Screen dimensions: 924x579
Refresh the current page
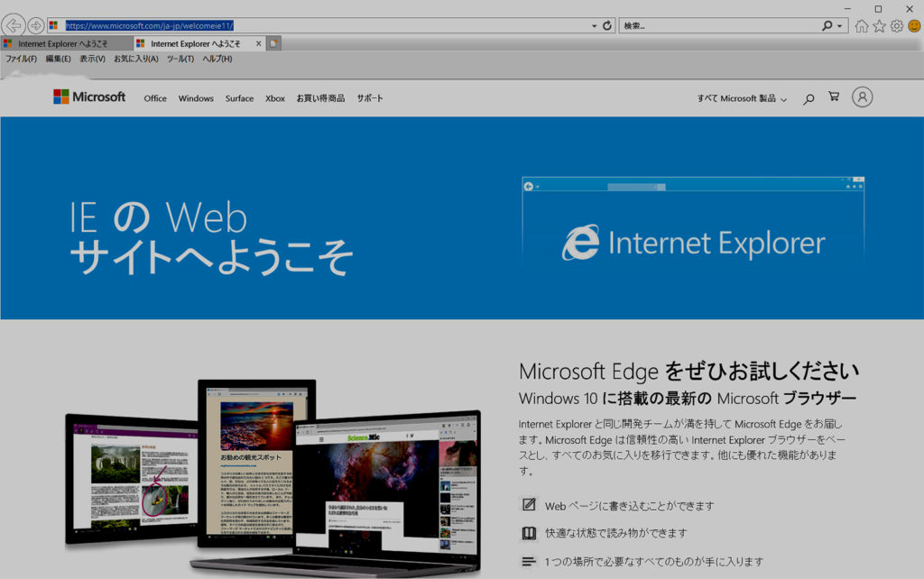(x=606, y=24)
